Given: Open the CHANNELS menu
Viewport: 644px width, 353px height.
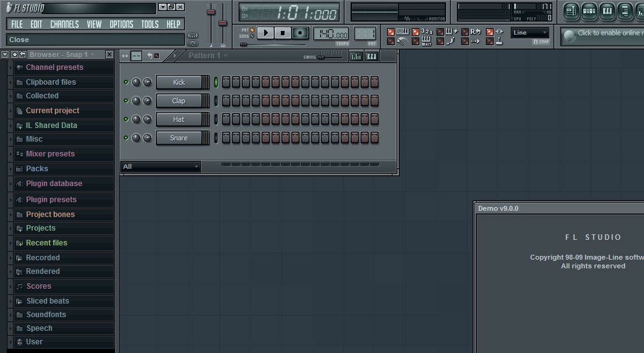Looking at the screenshot, I should 64,24.
